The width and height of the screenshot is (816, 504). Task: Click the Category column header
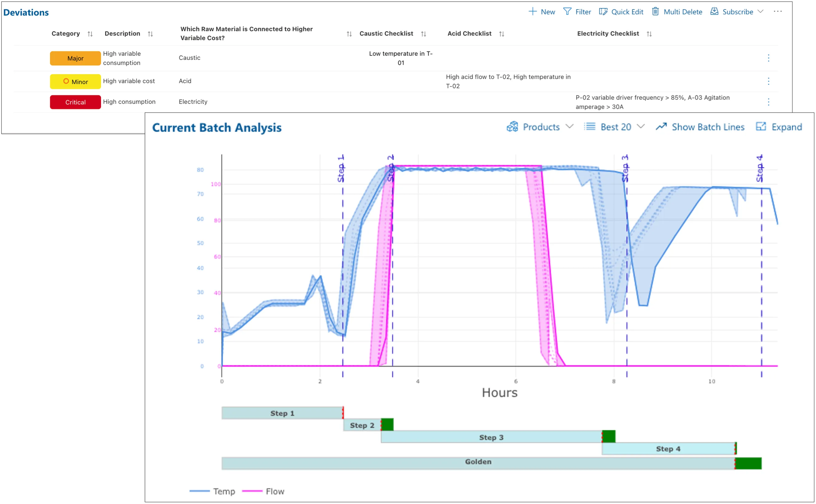click(x=66, y=34)
